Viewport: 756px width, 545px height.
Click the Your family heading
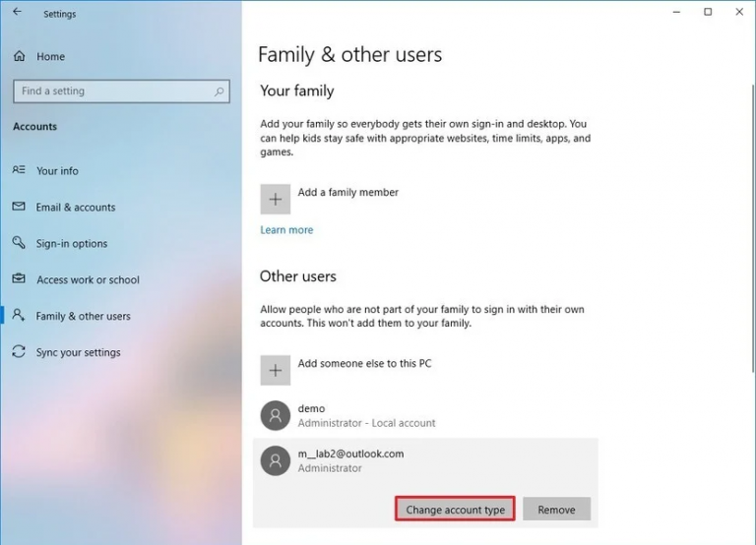(297, 91)
